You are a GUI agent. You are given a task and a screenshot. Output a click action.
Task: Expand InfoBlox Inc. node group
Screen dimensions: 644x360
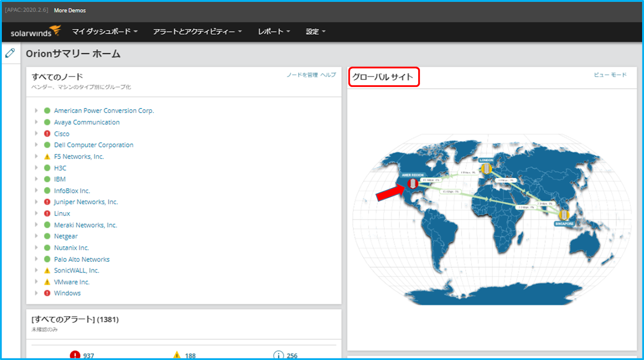point(36,191)
